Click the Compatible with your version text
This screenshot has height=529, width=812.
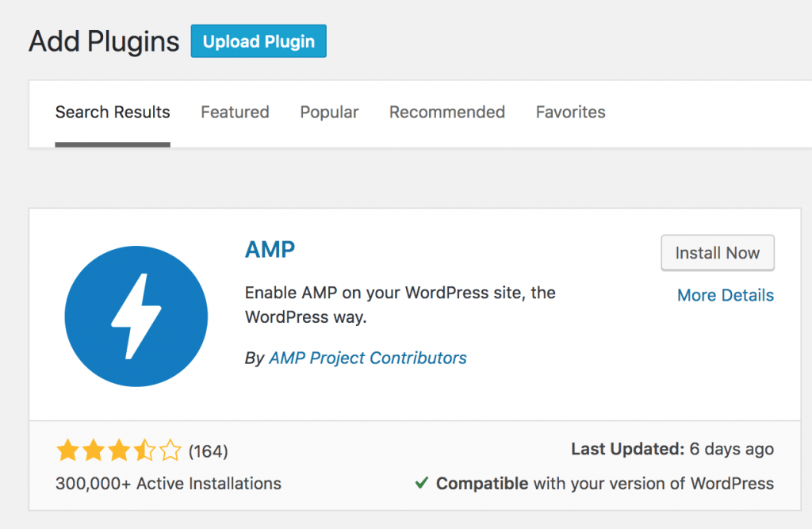point(605,484)
